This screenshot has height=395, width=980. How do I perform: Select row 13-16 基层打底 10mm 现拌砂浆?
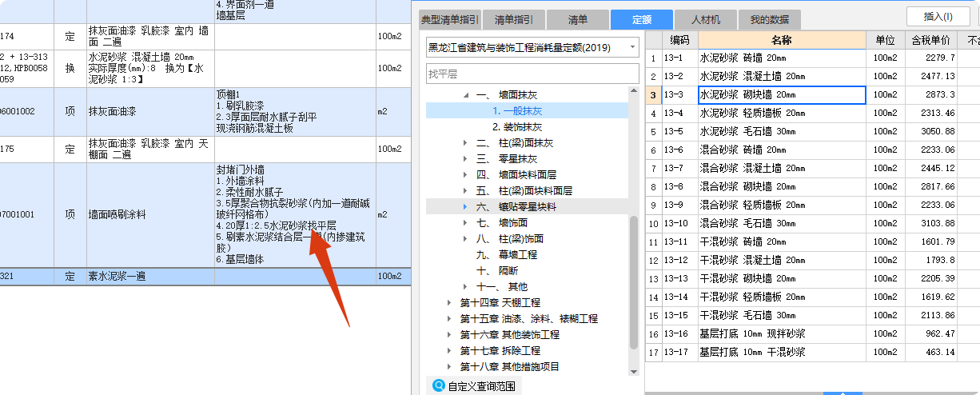tap(811, 333)
